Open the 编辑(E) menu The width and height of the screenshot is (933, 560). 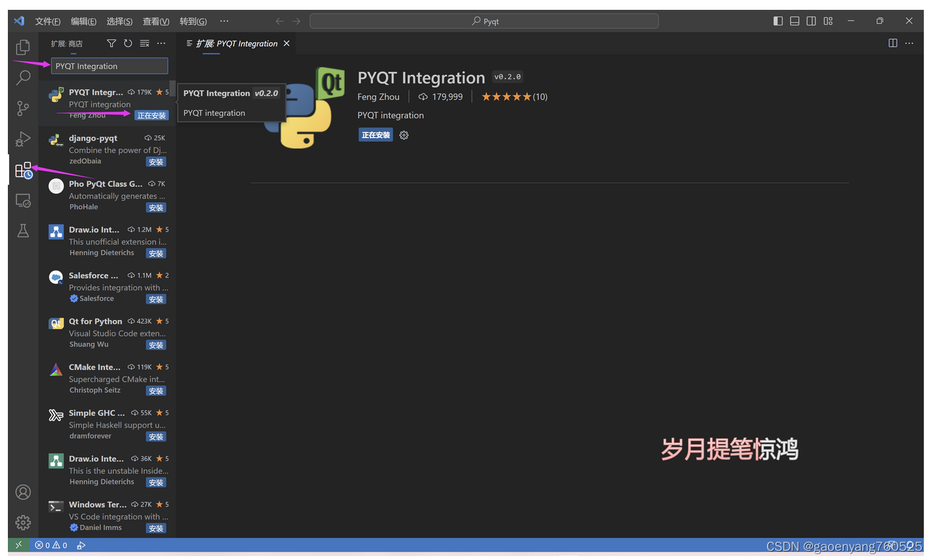pos(83,21)
